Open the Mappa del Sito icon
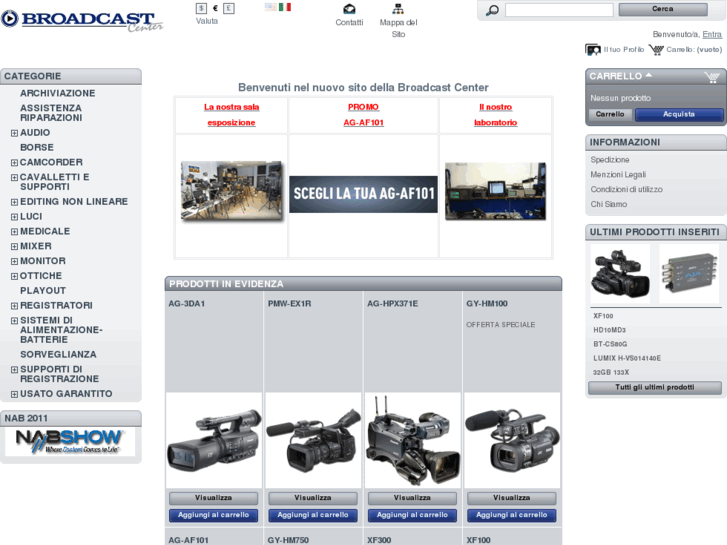 pyautogui.click(x=398, y=9)
